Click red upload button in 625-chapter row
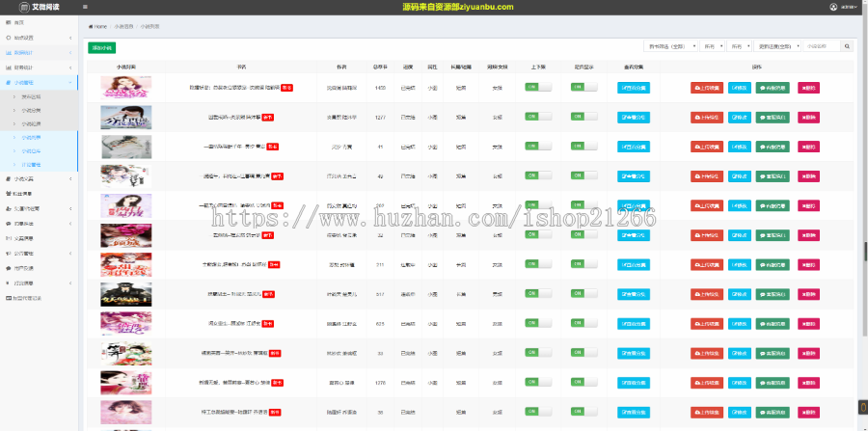Screen dimensions: 868x431 click(x=707, y=324)
